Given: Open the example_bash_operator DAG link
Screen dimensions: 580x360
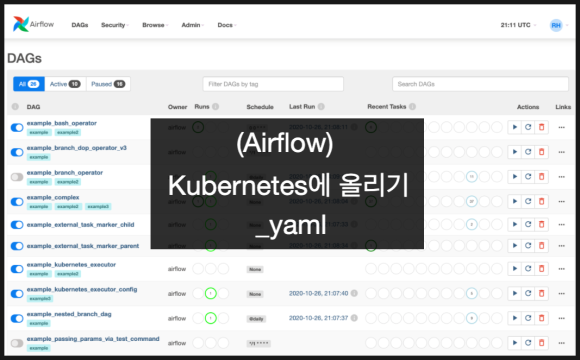Looking at the screenshot, I should [61, 123].
